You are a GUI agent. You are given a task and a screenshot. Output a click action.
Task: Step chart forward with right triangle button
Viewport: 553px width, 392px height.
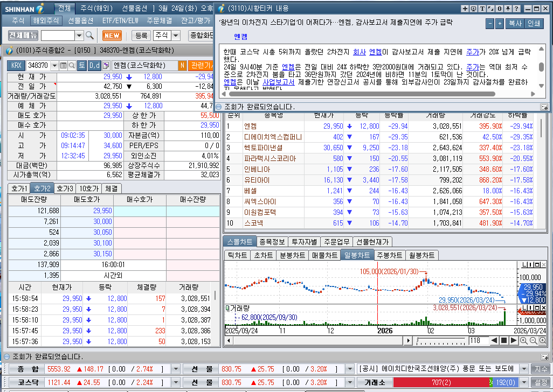514,341
